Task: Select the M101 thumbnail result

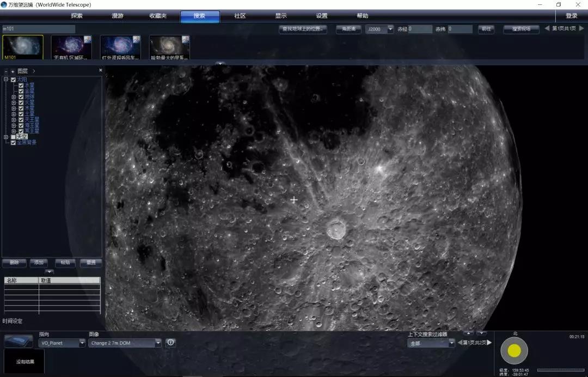Action: pyautogui.click(x=23, y=47)
